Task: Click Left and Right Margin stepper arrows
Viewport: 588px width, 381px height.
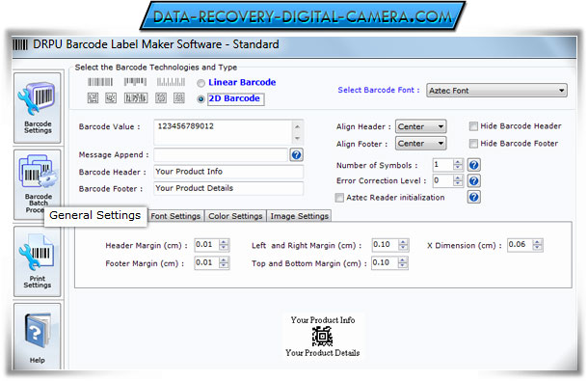Action: point(403,245)
